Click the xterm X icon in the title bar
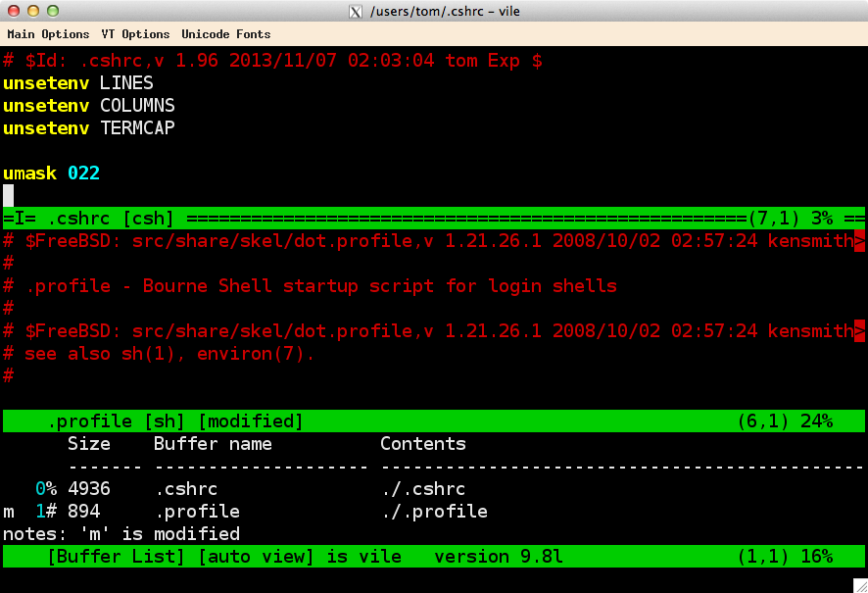Viewport: 868px width, 593px height. coord(354,11)
